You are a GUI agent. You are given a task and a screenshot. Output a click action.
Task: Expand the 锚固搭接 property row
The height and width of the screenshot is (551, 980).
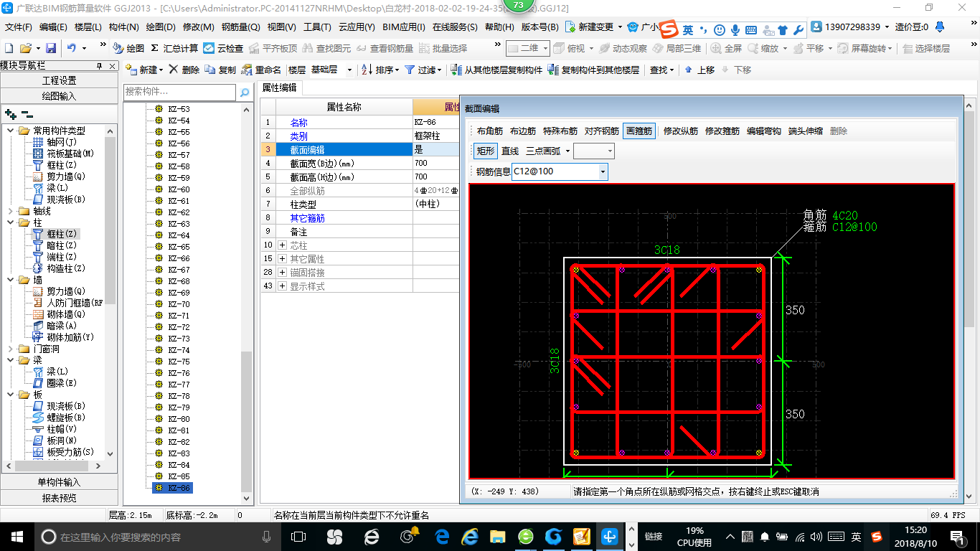[283, 273]
